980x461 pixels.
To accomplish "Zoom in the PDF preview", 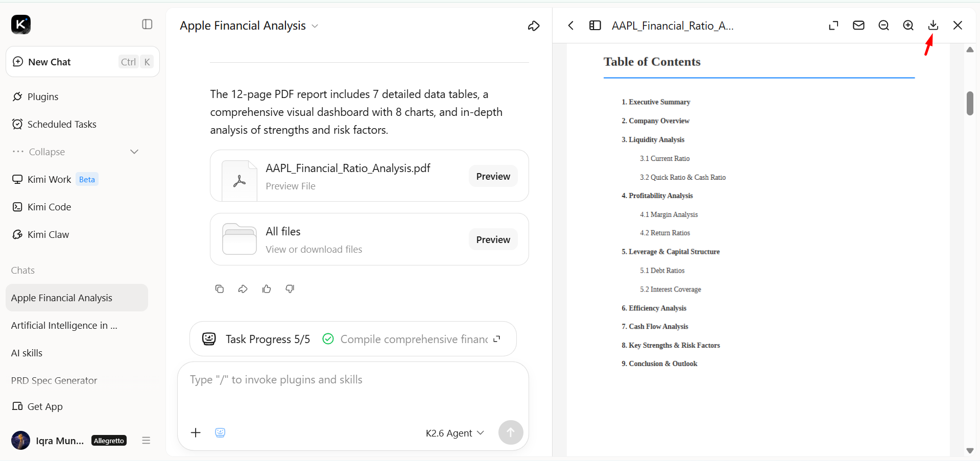I will [908, 26].
